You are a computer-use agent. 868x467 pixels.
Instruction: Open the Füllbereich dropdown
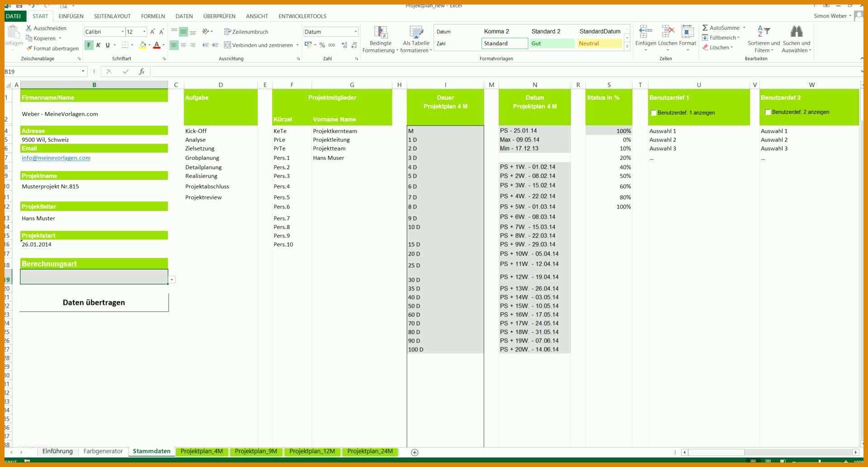(739, 38)
